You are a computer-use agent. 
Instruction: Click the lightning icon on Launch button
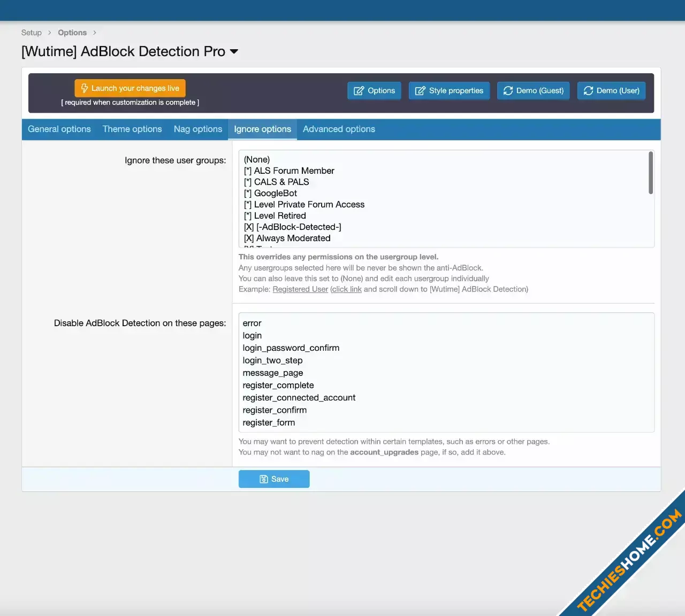pos(85,88)
